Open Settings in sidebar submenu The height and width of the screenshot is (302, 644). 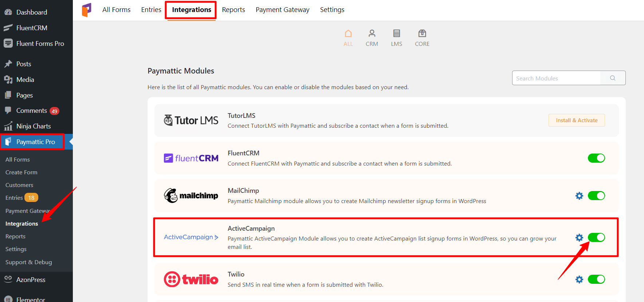pyautogui.click(x=16, y=249)
